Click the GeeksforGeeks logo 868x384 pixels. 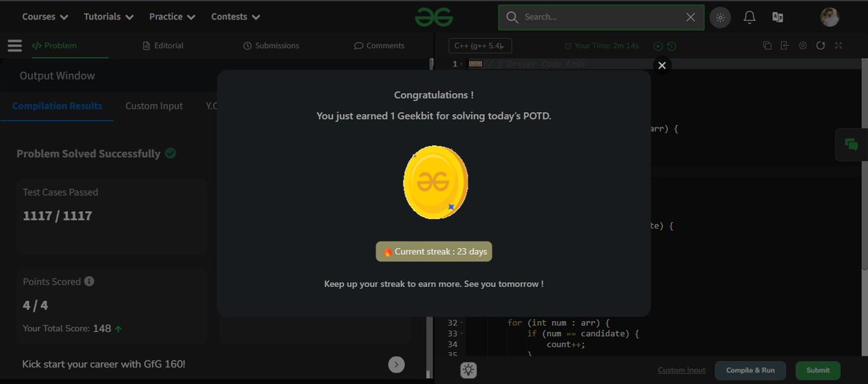(434, 17)
